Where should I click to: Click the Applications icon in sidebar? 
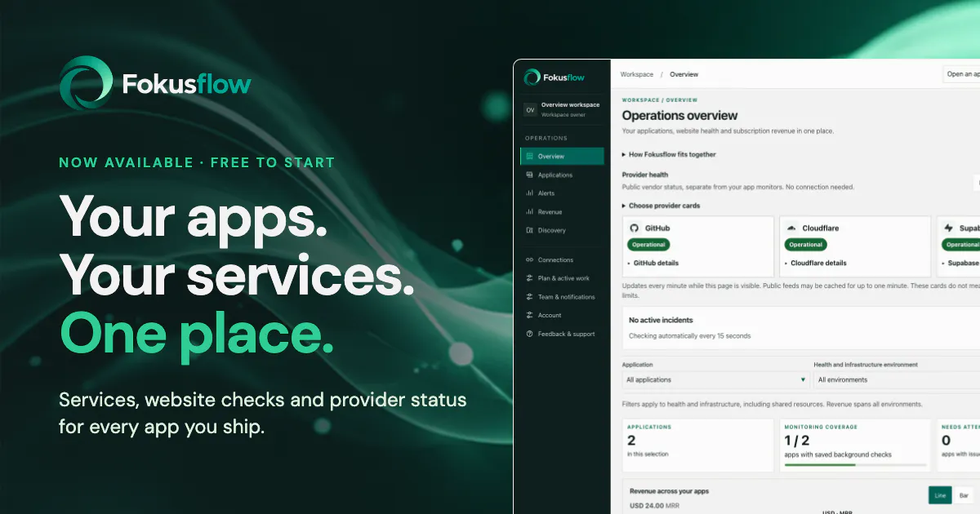click(529, 175)
